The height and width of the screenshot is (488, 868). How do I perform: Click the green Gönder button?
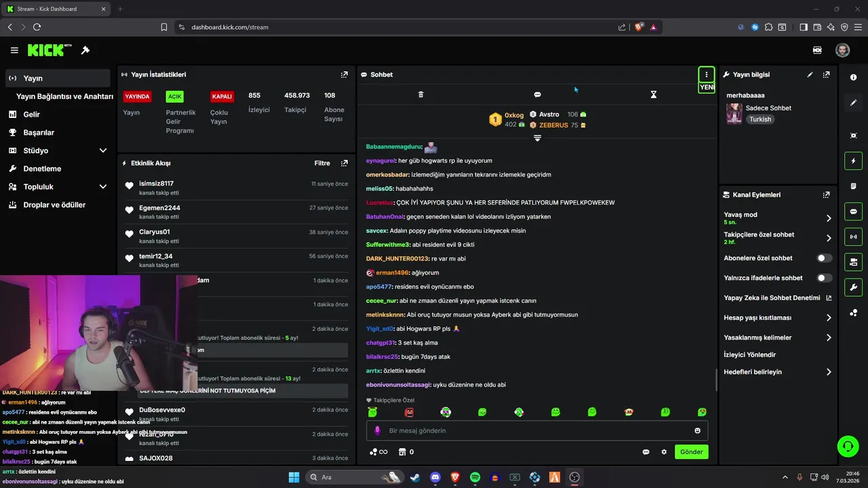(x=691, y=452)
